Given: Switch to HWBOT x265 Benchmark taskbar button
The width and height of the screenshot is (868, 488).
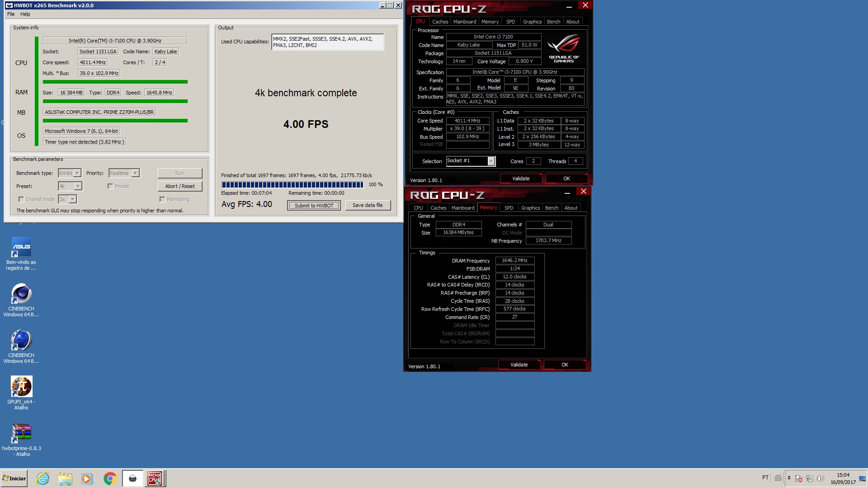Looking at the screenshot, I should [x=132, y=479].
